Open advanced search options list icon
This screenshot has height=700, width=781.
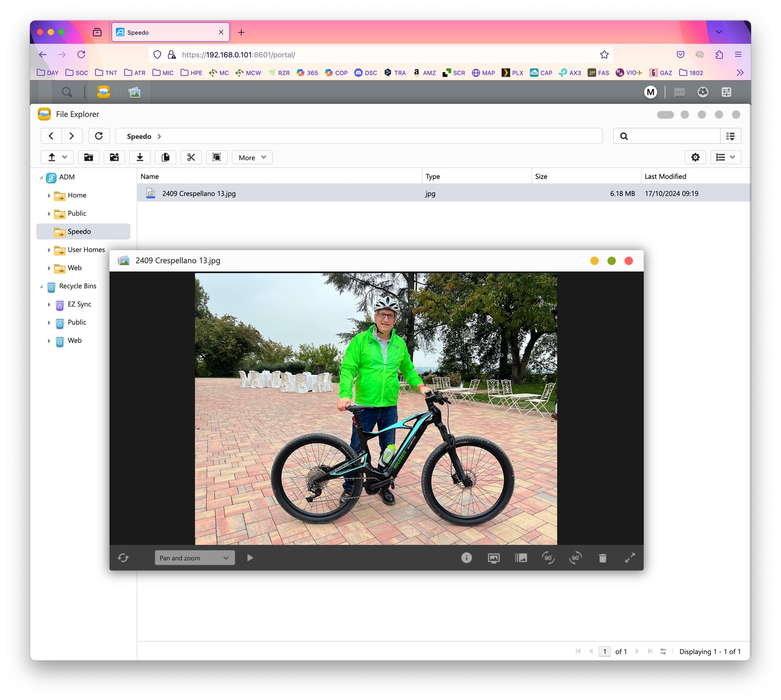[x=731, y=136]
